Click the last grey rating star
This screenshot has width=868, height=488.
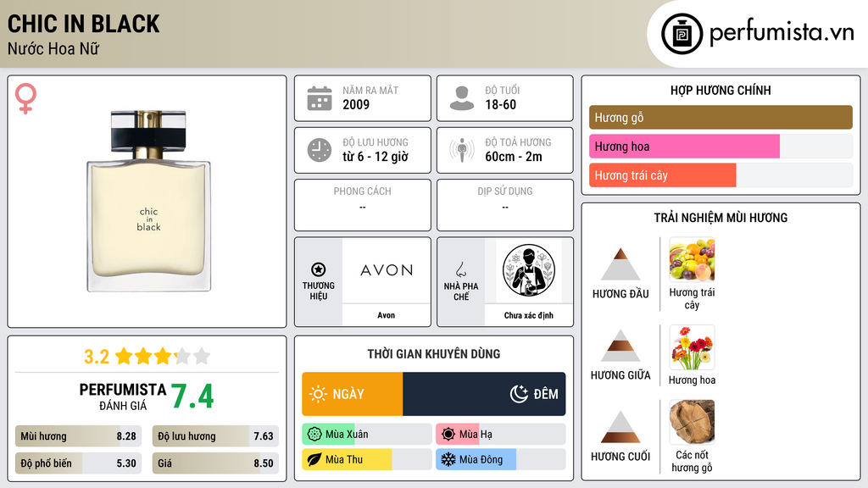[202, 356]
